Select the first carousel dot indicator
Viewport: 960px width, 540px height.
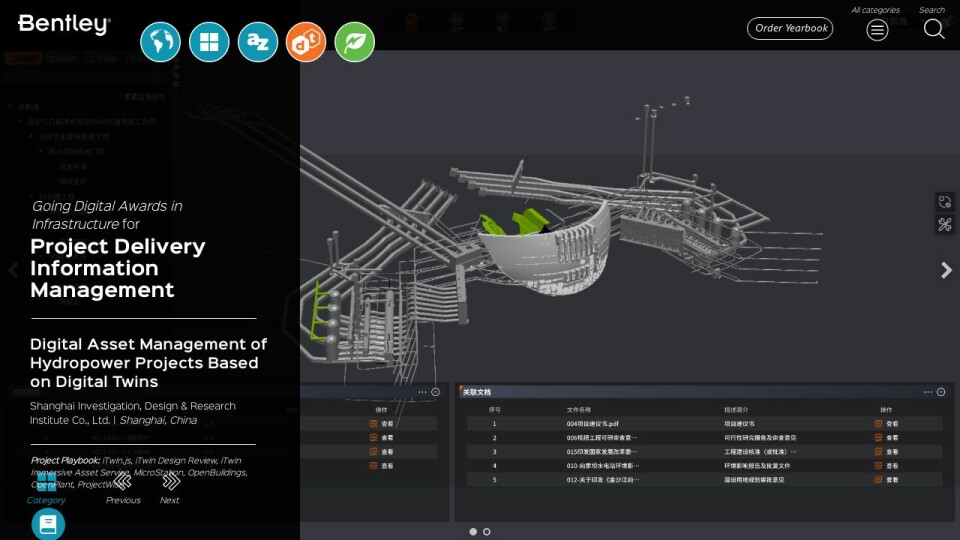click(x=473, y=532)
